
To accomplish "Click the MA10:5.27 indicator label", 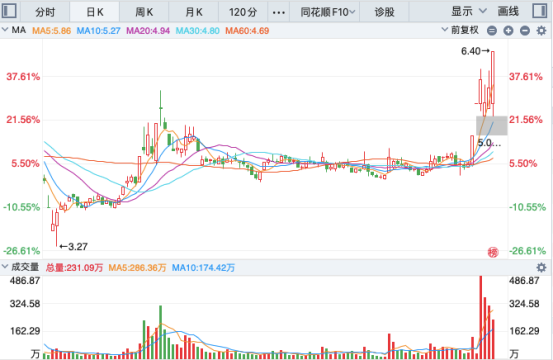I will pos(98,31).
